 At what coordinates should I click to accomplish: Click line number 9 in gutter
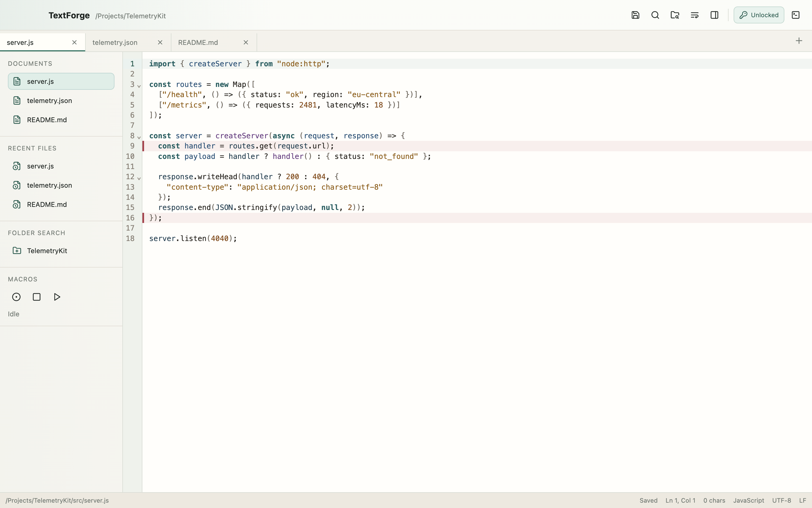coord(132,146)
